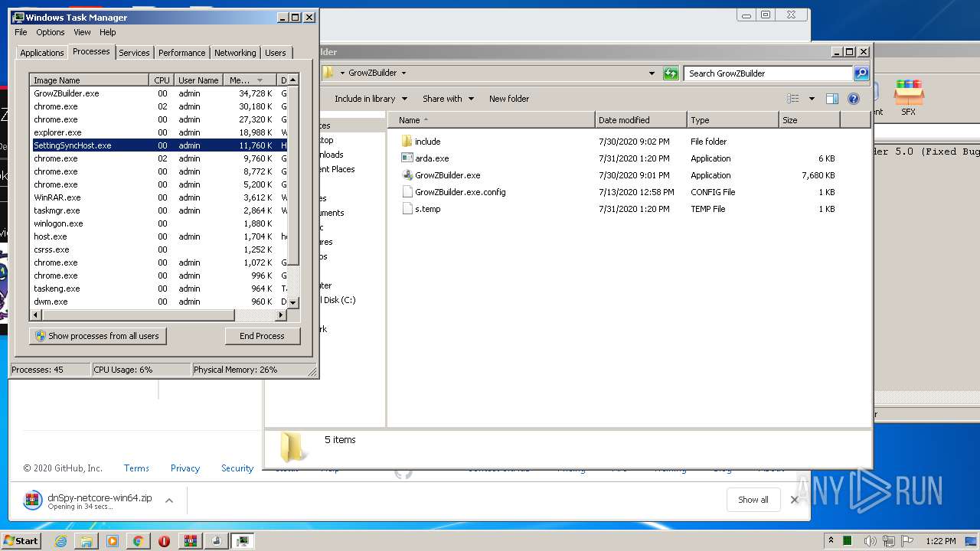This screenshot has height=551, width=980.
Task: Select the include folder icon
Action: pos(407,142)
